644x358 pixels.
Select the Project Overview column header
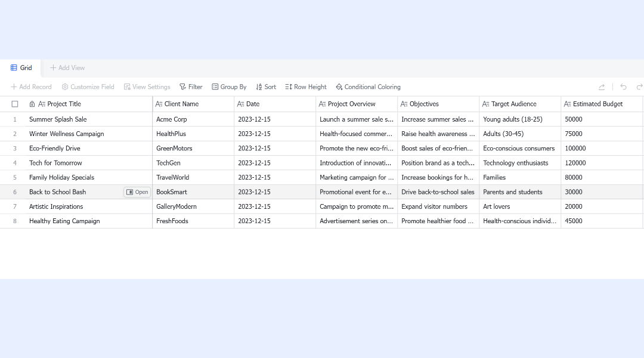(357, 104)
